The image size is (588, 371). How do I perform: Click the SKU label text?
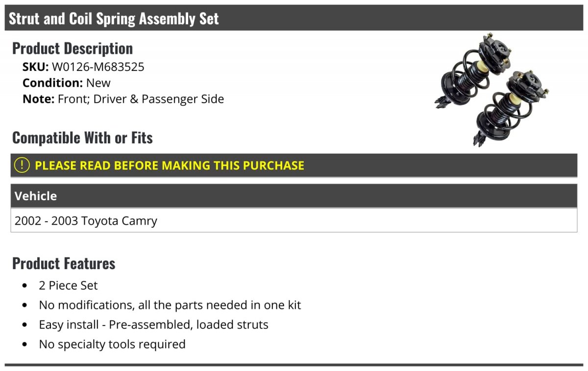pos(36,67)
